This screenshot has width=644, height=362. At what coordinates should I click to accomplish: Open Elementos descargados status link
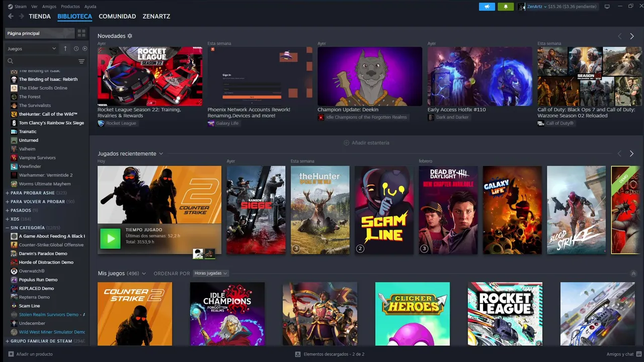[334, 354]
